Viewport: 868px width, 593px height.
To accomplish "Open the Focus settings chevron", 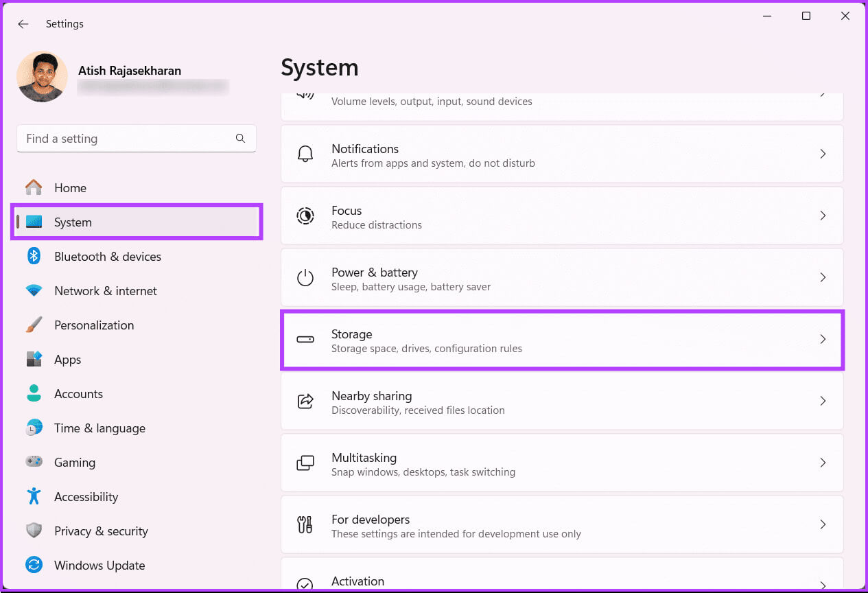I will pyautogui.click(x=823, y=216).
